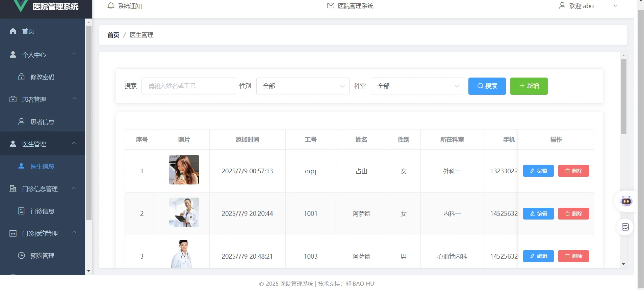
Task: Click the 工号 column header
Action: pyautogui.click(x=311, y=140)
